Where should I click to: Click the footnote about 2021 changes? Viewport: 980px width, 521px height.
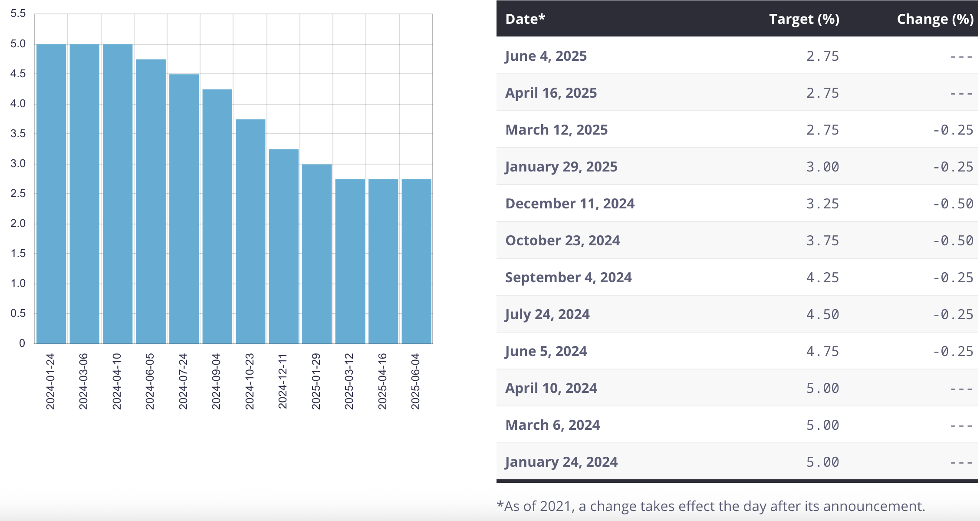[711, 506]
